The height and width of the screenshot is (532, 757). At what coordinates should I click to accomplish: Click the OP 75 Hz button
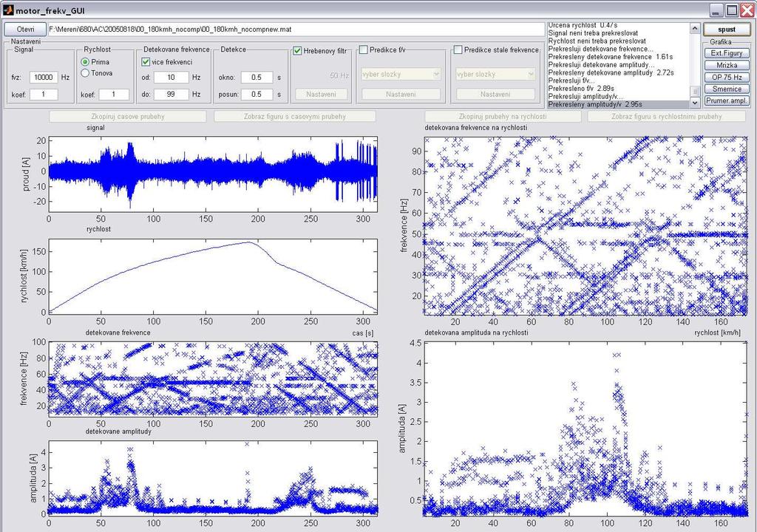coord(727,78)
